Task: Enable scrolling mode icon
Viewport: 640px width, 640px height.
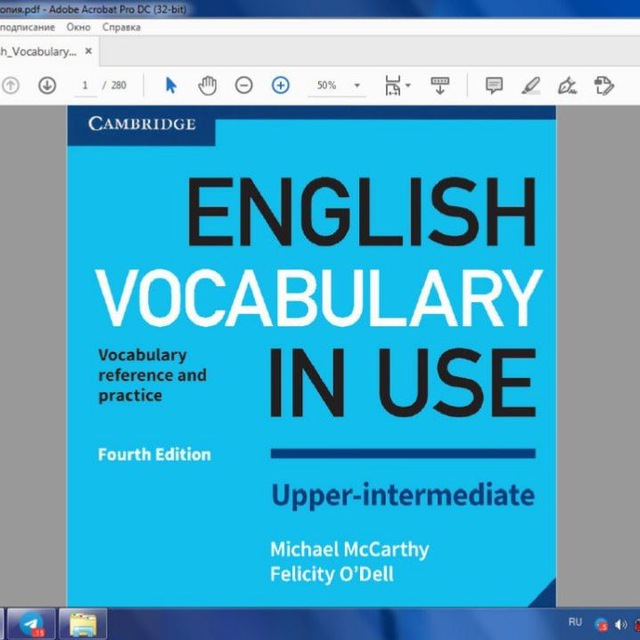Action: tap(440, 86)
